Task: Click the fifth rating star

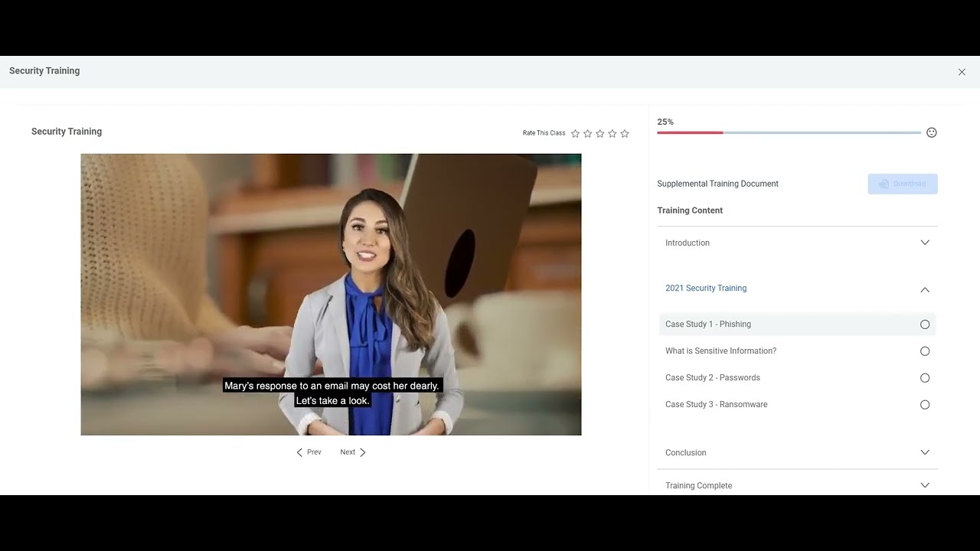Action: point(625,133)
